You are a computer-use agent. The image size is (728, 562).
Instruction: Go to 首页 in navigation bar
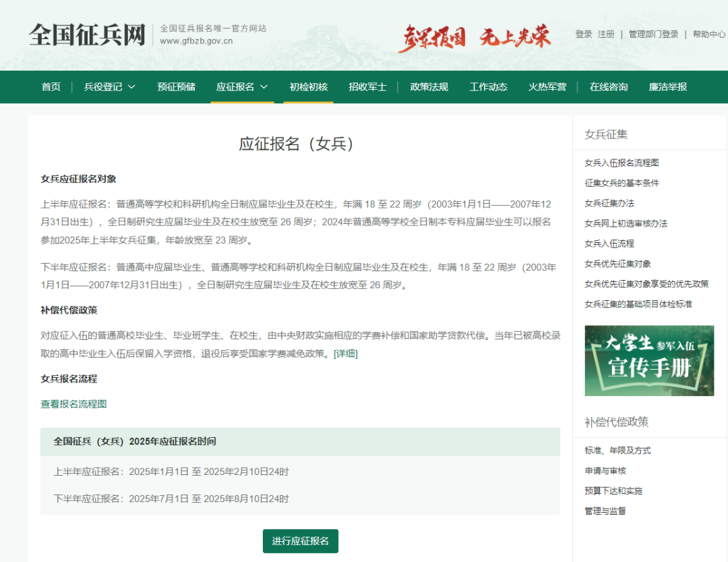(51, 86)
